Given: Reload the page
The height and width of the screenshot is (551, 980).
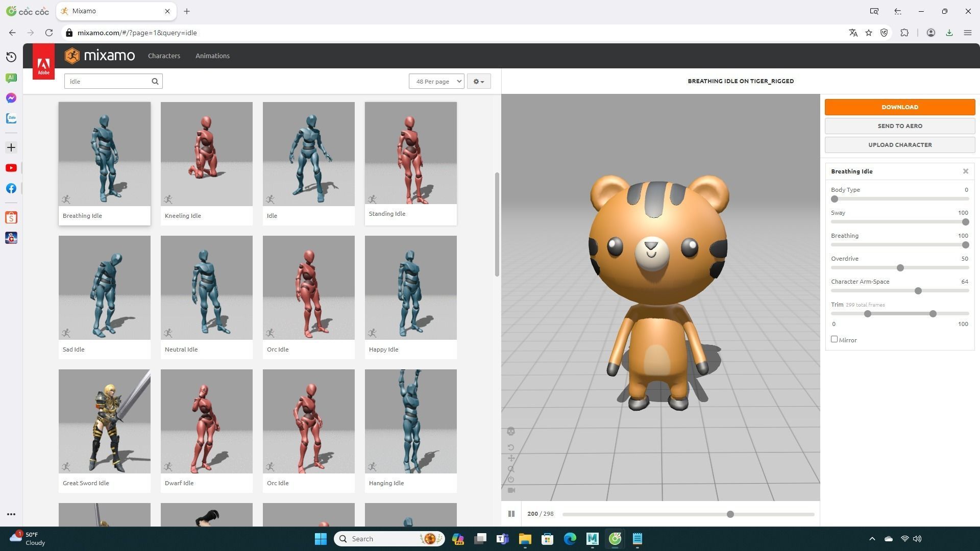Looking at the screenshot, I should point(49,33).
